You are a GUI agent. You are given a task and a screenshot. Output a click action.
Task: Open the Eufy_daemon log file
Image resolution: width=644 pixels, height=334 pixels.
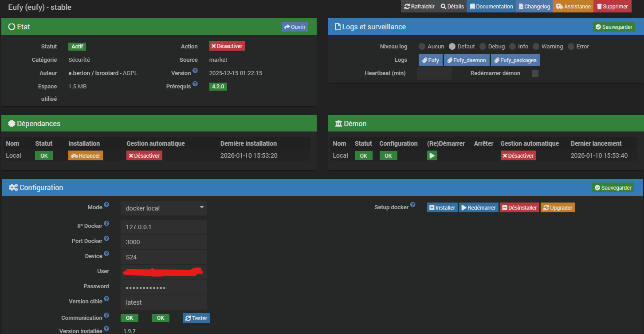(x=466, y=60)
